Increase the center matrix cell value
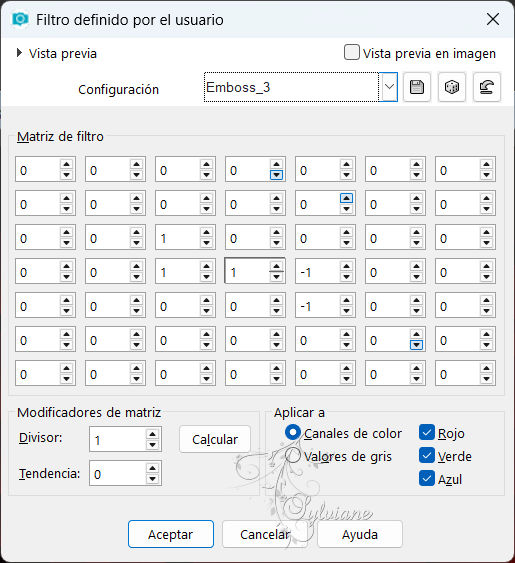 tap(276, 266)
